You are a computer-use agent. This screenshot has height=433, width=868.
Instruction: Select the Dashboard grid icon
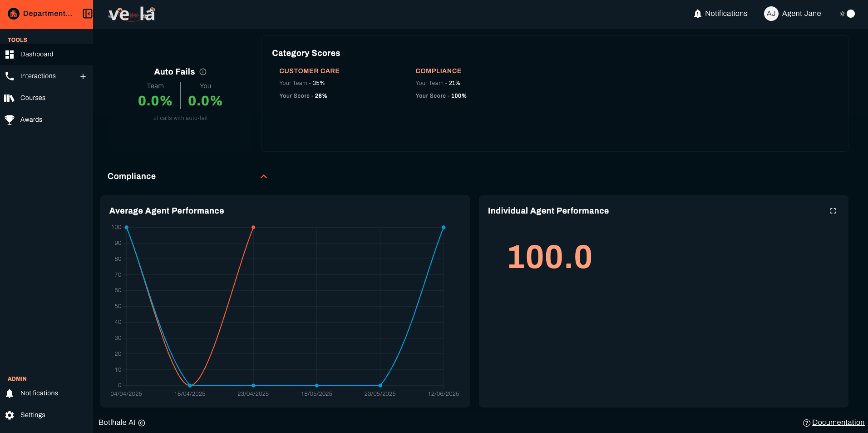point(9,54)
